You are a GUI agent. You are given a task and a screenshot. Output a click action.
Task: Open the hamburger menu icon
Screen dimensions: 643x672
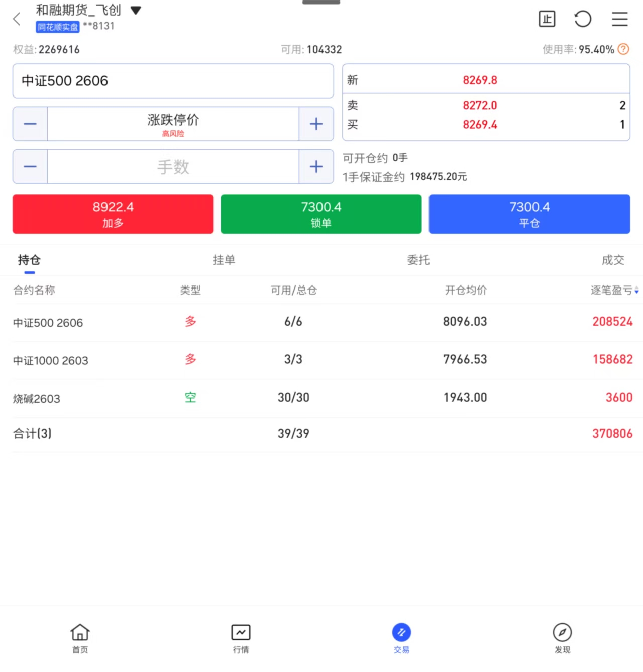pos(619,19)
